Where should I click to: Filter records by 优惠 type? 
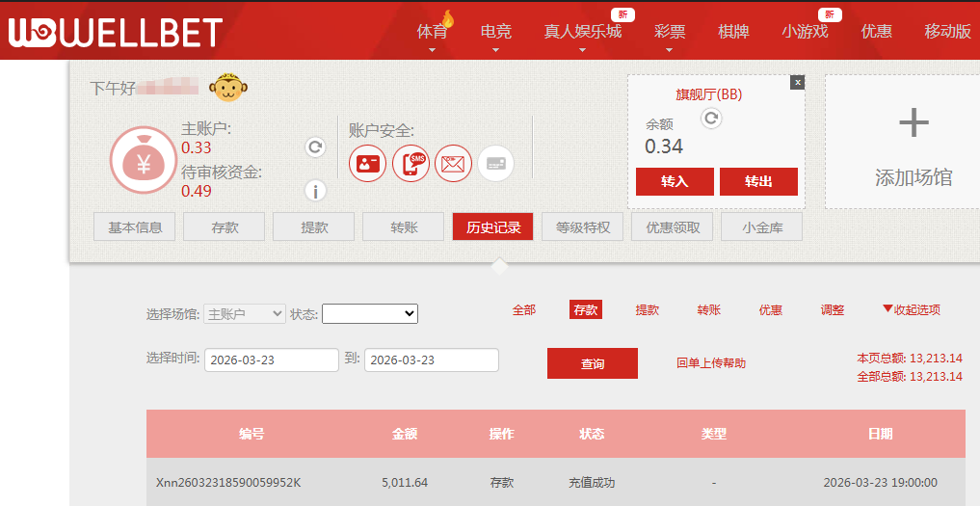click(771, 309)
